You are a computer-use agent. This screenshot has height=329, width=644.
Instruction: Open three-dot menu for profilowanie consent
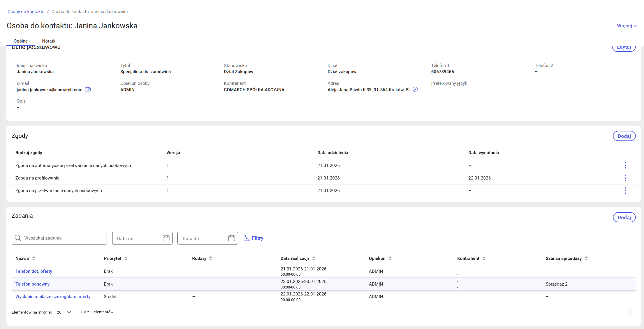[625, 178]
